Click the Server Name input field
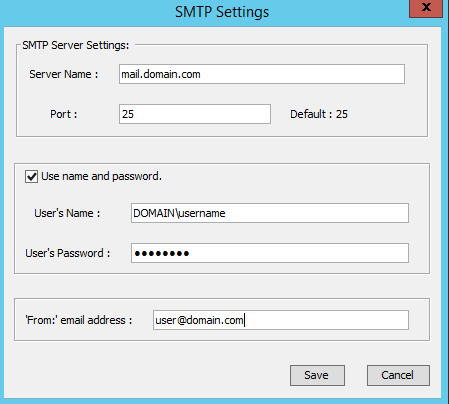 (262, 74)
